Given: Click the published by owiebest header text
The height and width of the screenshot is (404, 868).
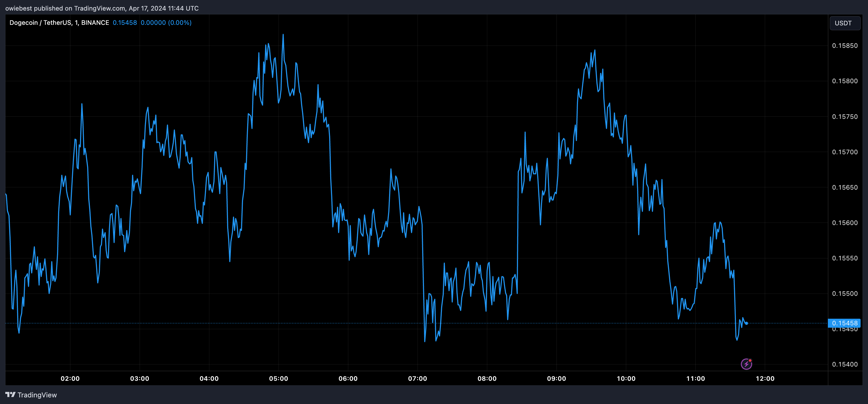Looking at the screenshot, I should [102, 8].
